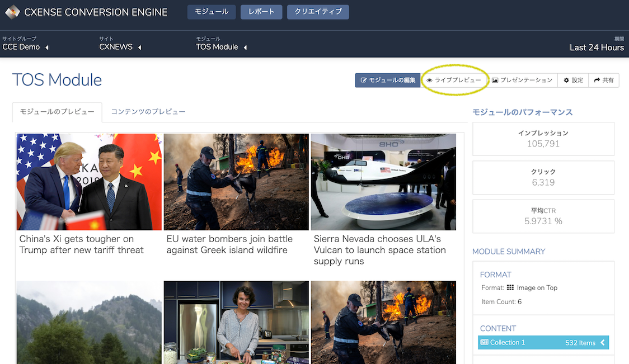
Task: Open the Last 24 Hours period selector
Action: pos(597,48)
